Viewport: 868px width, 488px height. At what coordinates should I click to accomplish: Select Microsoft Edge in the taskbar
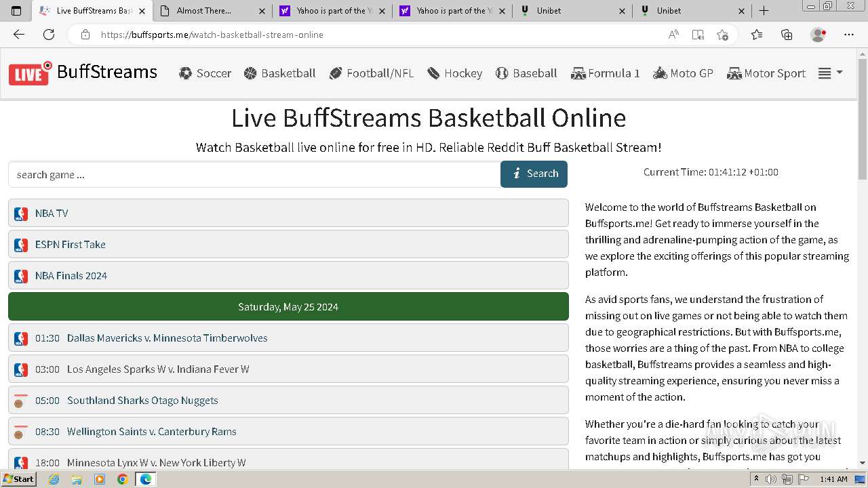145,479
